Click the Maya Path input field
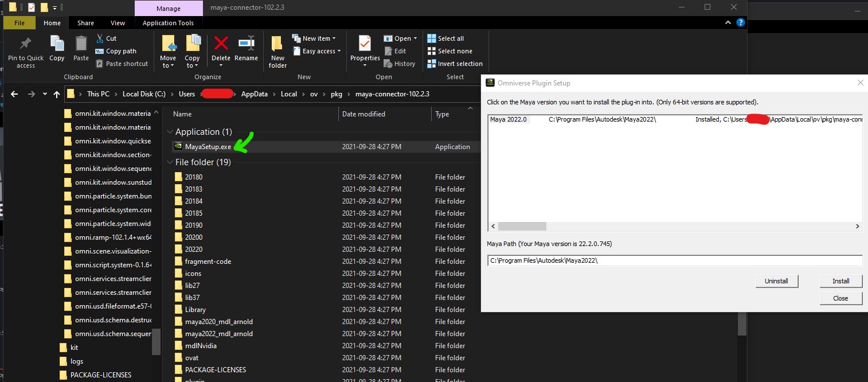 (675, 261)
